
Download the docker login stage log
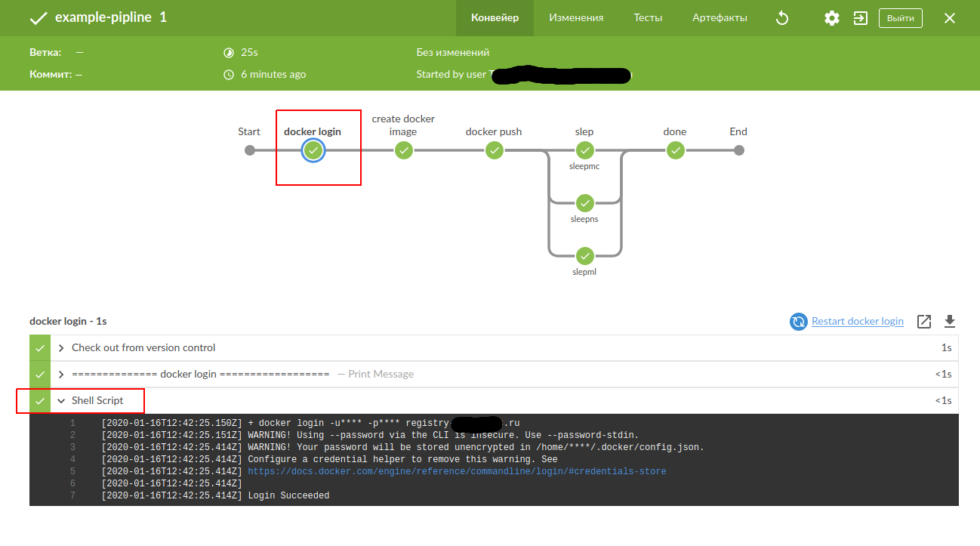(950, 322)
